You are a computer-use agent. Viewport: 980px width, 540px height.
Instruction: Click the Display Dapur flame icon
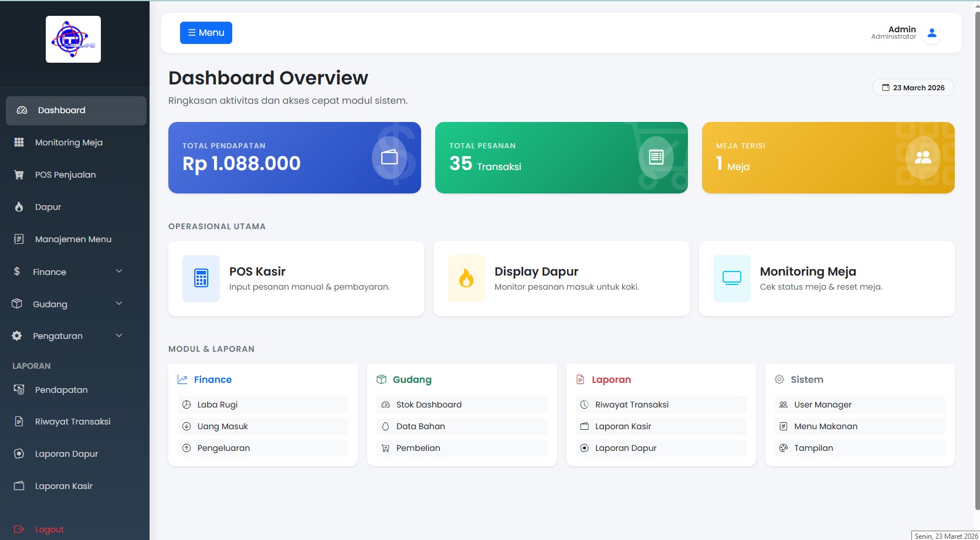tap(466, 279)
